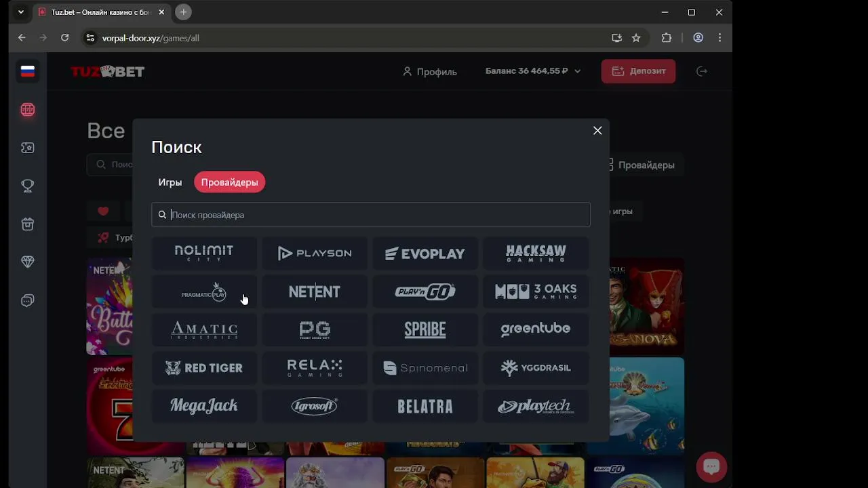
Task: Expand the Баланс balance dropdown
Action: (533, 71)
